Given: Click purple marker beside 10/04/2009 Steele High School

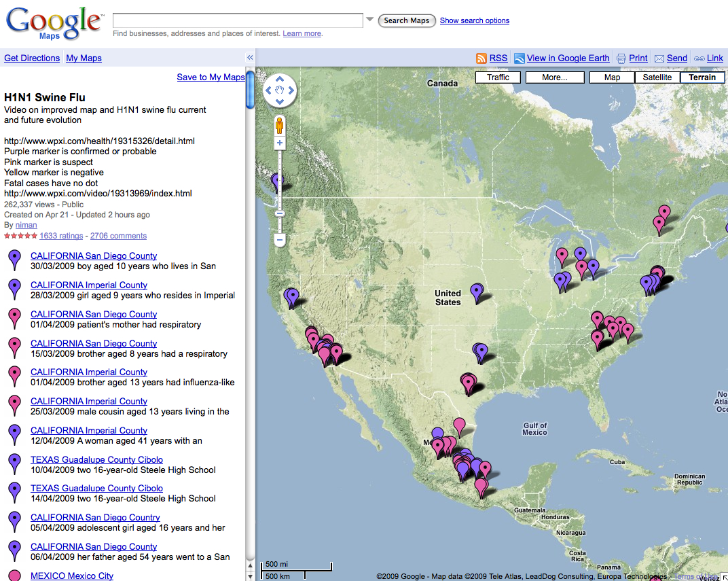Looking at the screenshot, I should pyautogui.click(x=15, y=464).
